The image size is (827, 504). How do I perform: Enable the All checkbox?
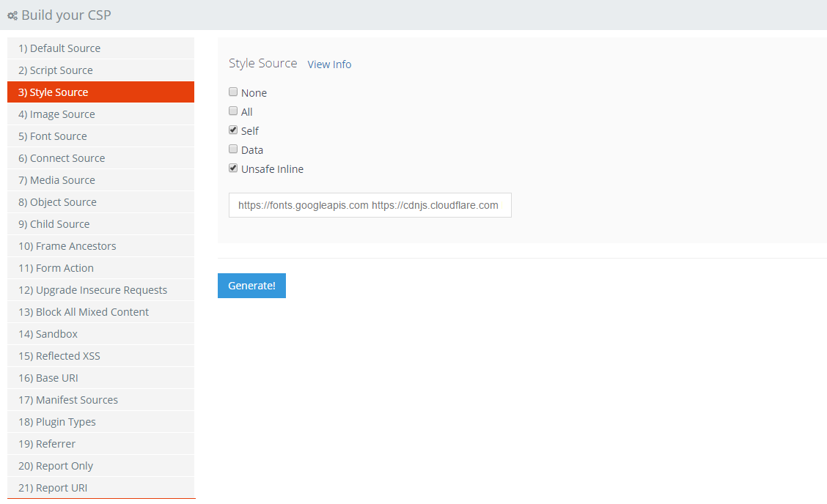(233, 111)
